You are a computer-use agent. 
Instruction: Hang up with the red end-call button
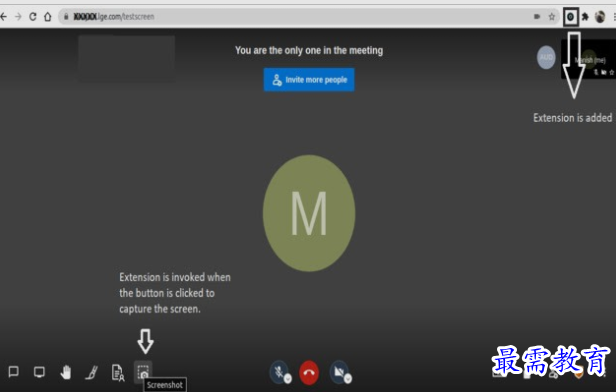(x=309, y=372)
